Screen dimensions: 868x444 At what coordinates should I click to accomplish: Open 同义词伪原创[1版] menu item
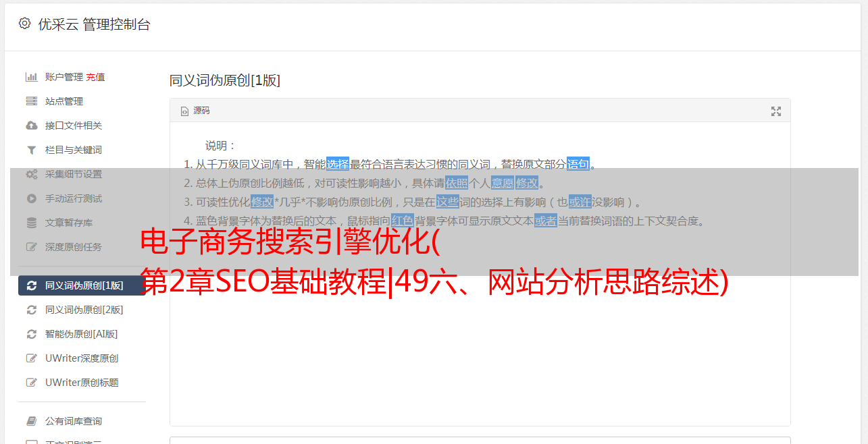click(x=82, y=285)
